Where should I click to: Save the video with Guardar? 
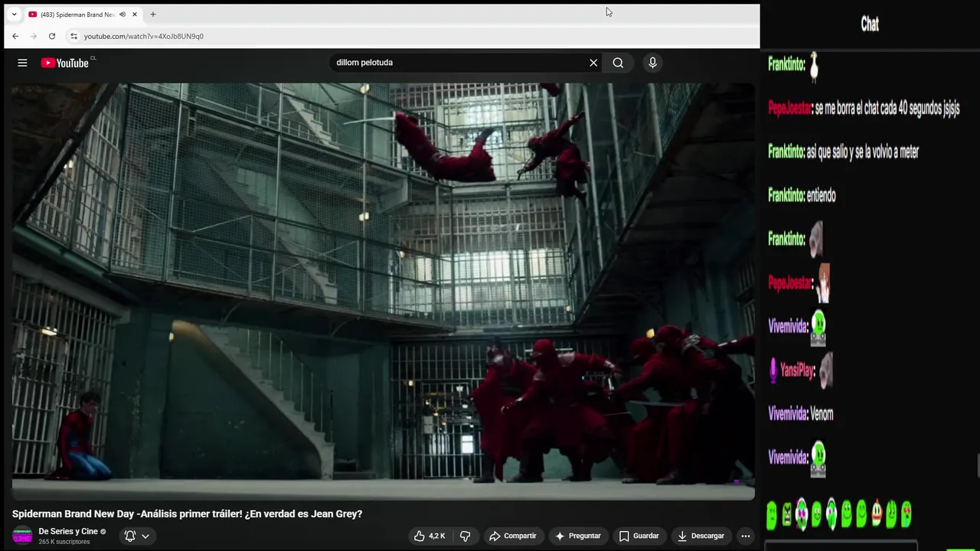pyautogui.click(x=639, y=536)
